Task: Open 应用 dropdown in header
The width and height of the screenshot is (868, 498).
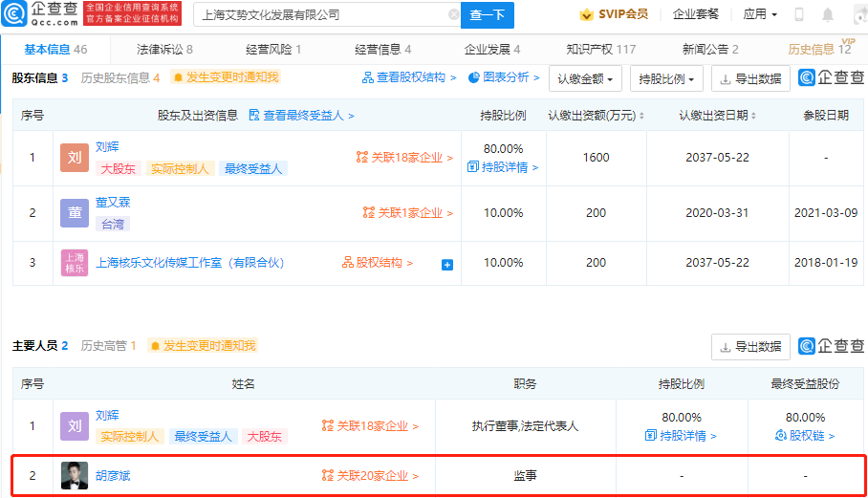Action: tap(760, 14)
